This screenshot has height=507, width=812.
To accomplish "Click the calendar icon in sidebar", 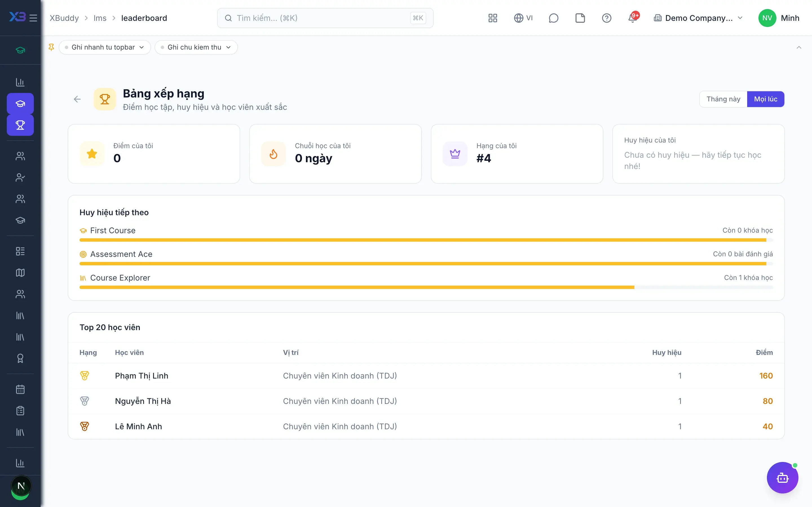I will tap(20, 389).
